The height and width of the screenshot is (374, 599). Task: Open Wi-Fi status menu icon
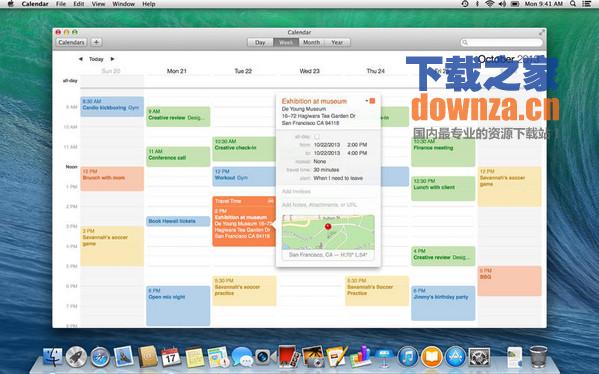[x=489, y=4]
